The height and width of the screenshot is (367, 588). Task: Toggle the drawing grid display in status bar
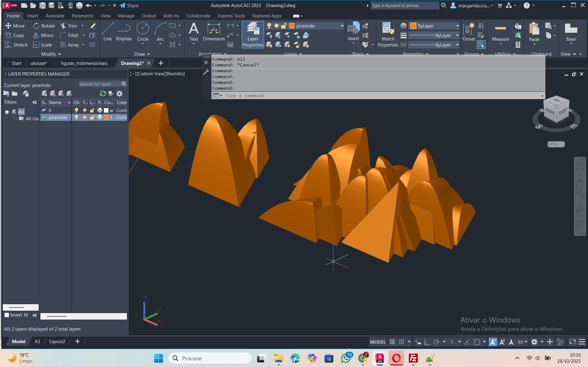[392, 342]
